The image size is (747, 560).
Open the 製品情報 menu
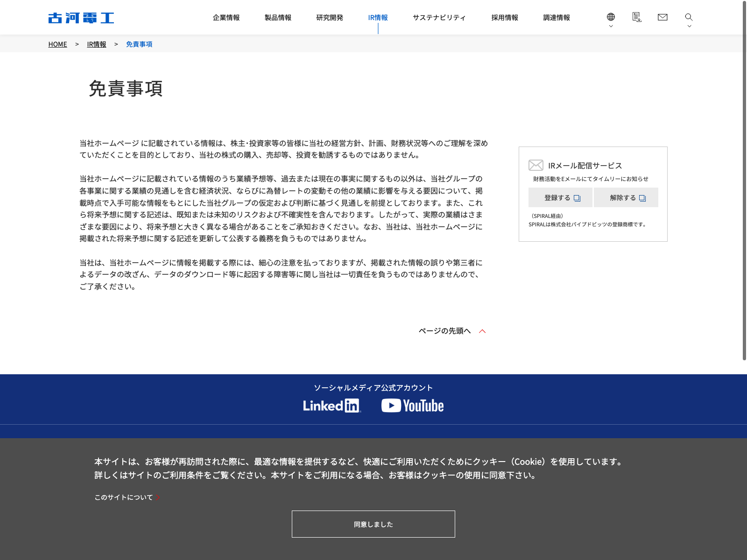tap(278, 18)
